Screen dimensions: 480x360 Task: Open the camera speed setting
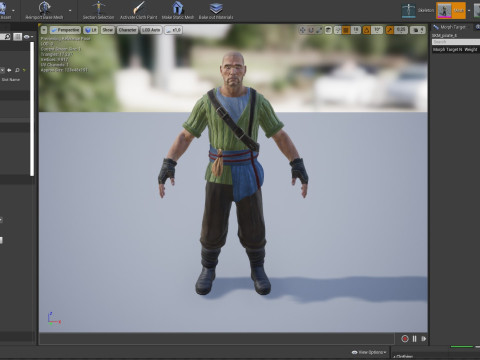[x=418, y=30]
